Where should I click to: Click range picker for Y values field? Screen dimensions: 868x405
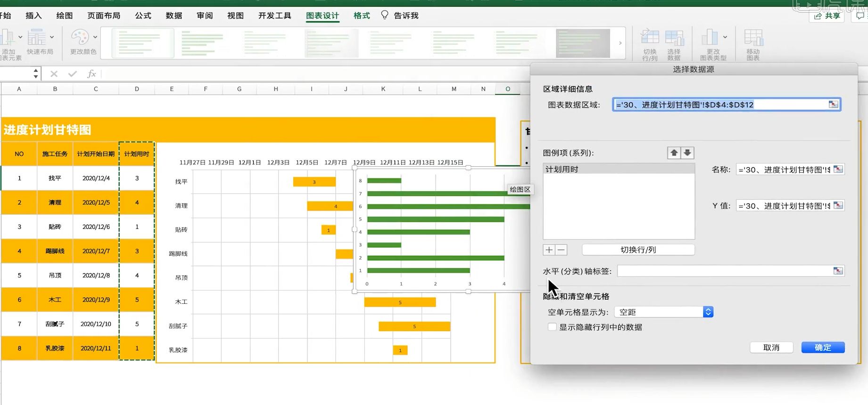pos(838,205)
